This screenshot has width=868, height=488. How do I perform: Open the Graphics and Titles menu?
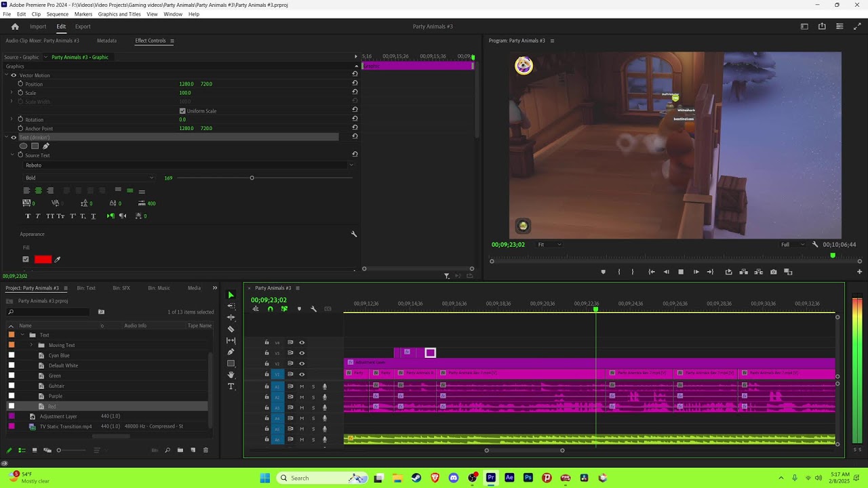119,14
